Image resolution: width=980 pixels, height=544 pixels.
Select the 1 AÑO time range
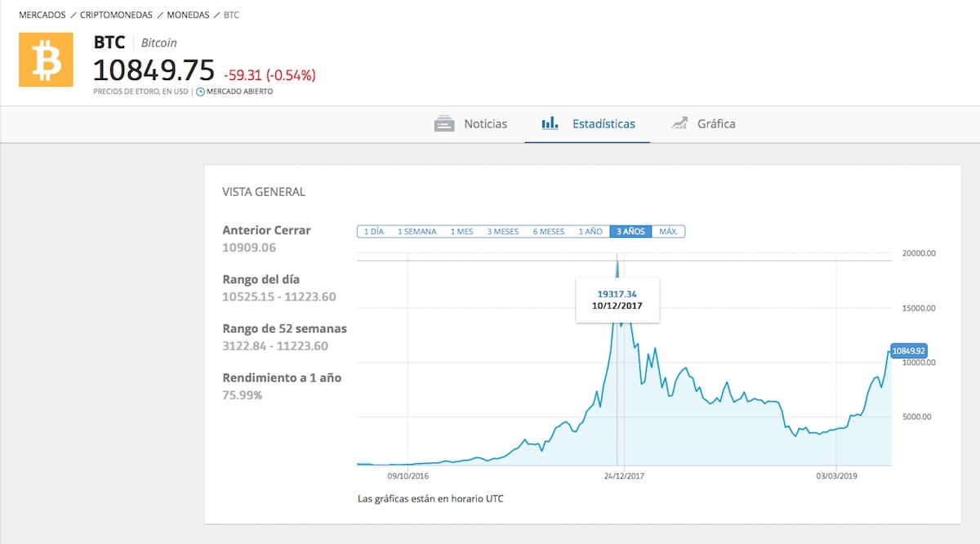click(x=590, y=231)
